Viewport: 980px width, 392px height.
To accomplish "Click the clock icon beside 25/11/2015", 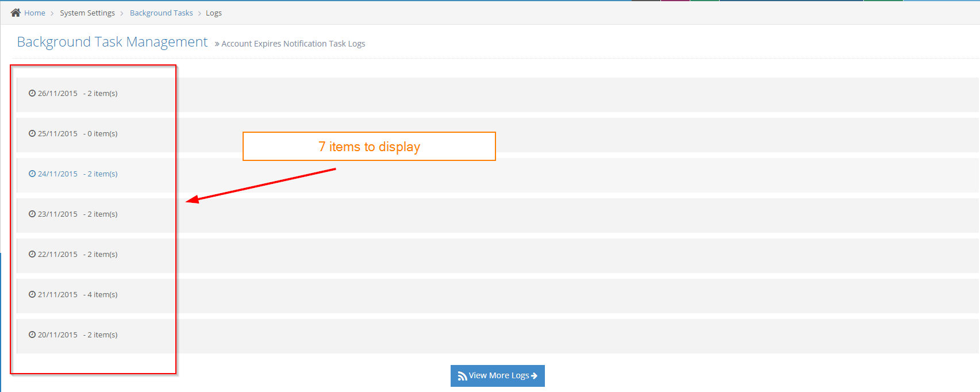I will (x=32, y=133).
